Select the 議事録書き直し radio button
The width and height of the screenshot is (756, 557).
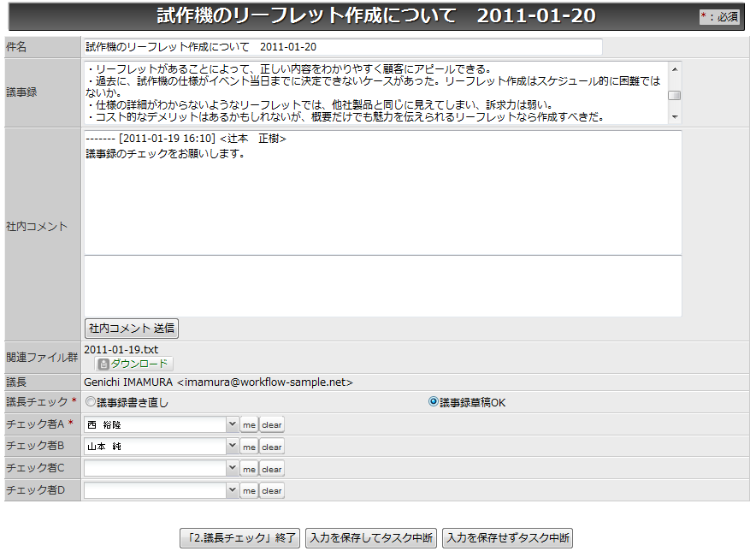90,402
